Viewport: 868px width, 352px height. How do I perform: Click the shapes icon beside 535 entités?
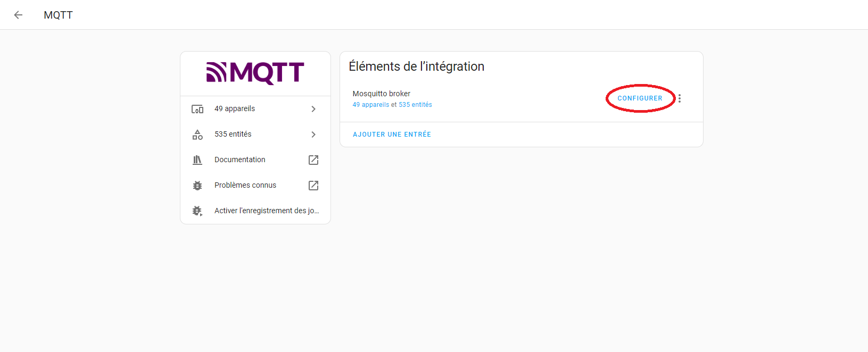coord(197,135)
